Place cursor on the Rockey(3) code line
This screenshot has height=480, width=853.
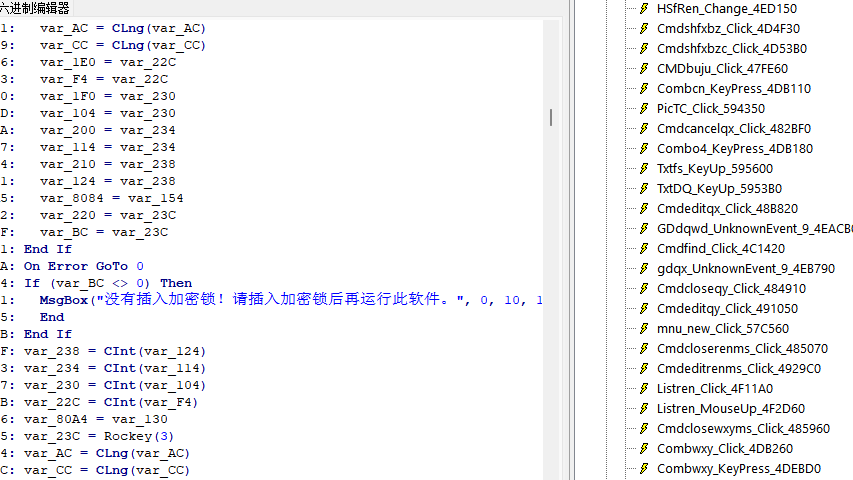tap(98, 436)
